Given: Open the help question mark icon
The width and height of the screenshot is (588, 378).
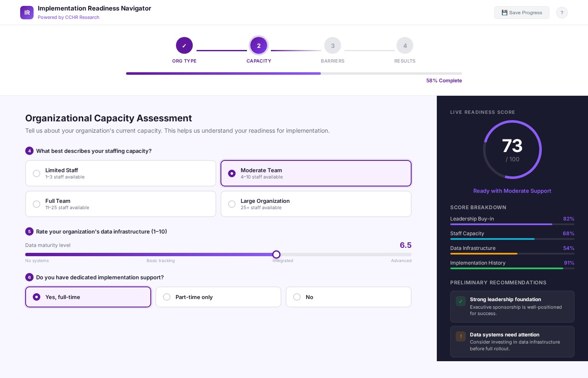Looking at the screenshot, I should point(562,13).
